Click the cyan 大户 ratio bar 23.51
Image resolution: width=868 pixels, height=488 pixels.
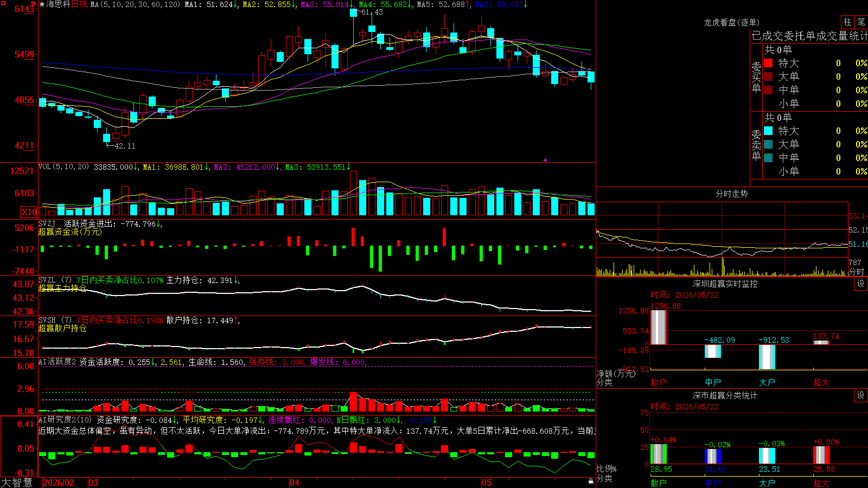[x=767, y=455]
